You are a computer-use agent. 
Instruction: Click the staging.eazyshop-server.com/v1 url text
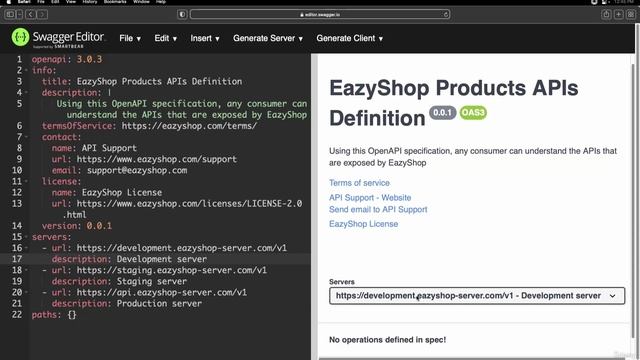tap(171, 270)
